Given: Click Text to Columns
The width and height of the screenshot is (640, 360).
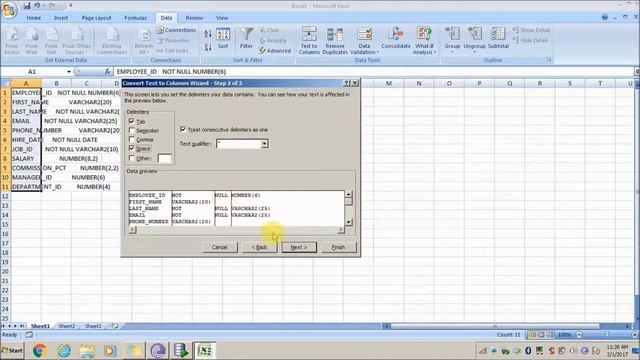Looking at the screenshot, I should click(309, 41).
